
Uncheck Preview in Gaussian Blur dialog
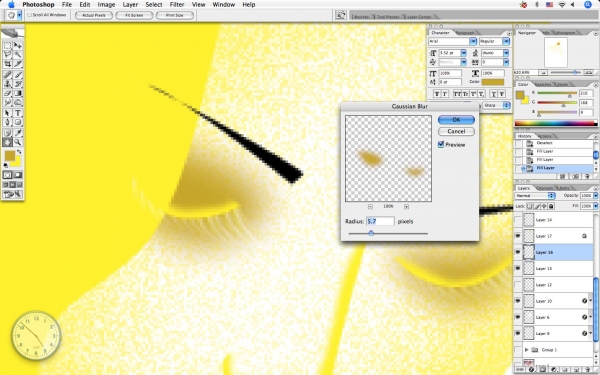pyautogui.click(x=441, y=144)
